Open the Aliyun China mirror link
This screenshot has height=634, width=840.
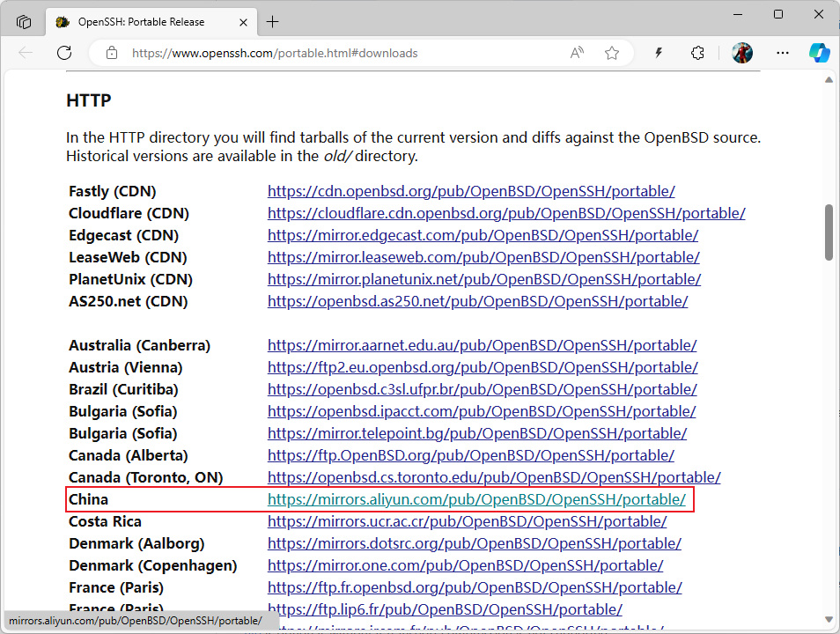[x=476, y=499]
